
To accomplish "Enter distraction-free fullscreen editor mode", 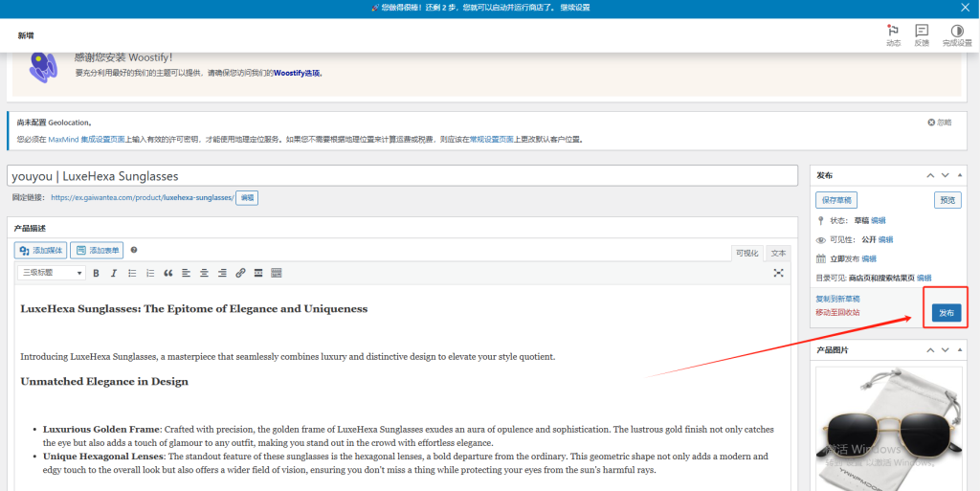I will point(779,273).
